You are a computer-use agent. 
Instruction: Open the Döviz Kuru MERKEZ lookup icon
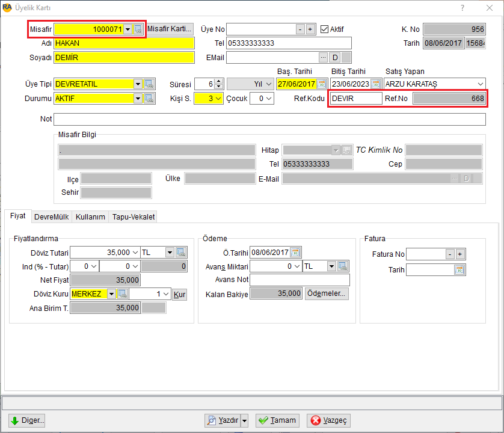(x=123, y=294)
